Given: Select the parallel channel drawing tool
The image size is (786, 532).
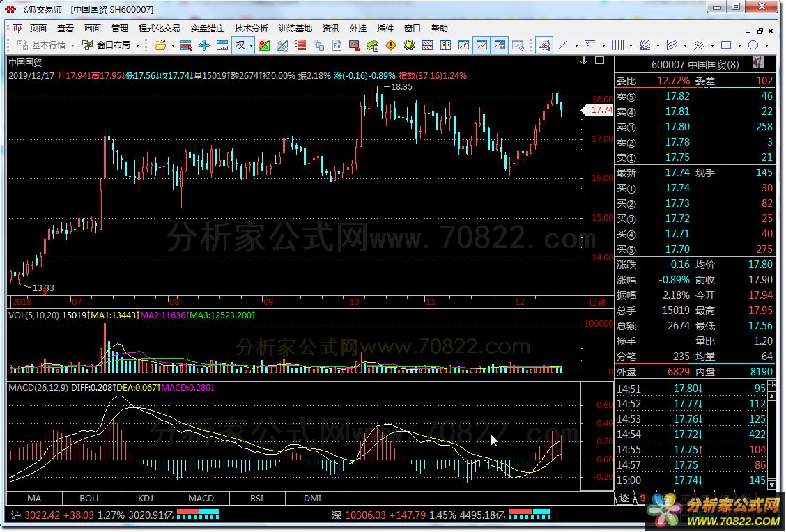Looking at the screenshot, I should [x=672, y=45].
